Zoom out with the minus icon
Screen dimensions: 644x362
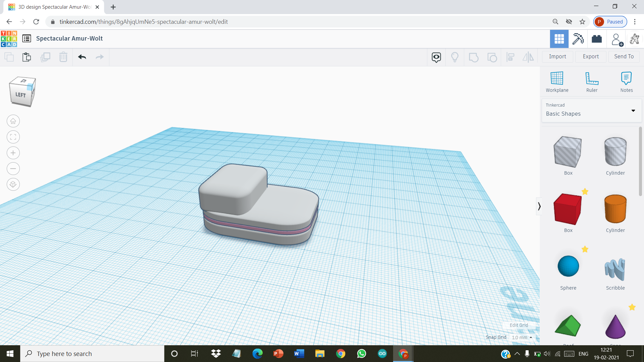(x=13, y=169)
